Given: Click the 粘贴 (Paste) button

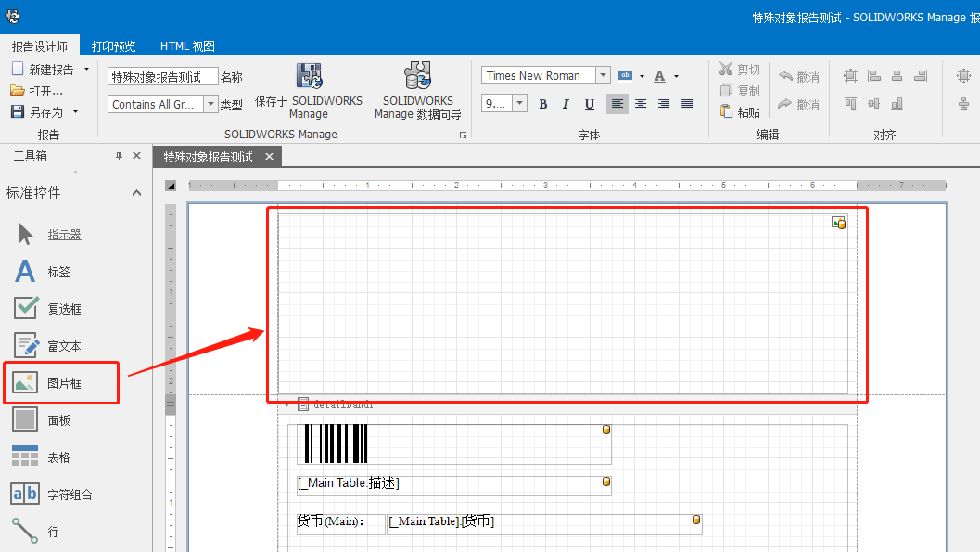Looking at the screenshot, I should click(x=740, y=112).
